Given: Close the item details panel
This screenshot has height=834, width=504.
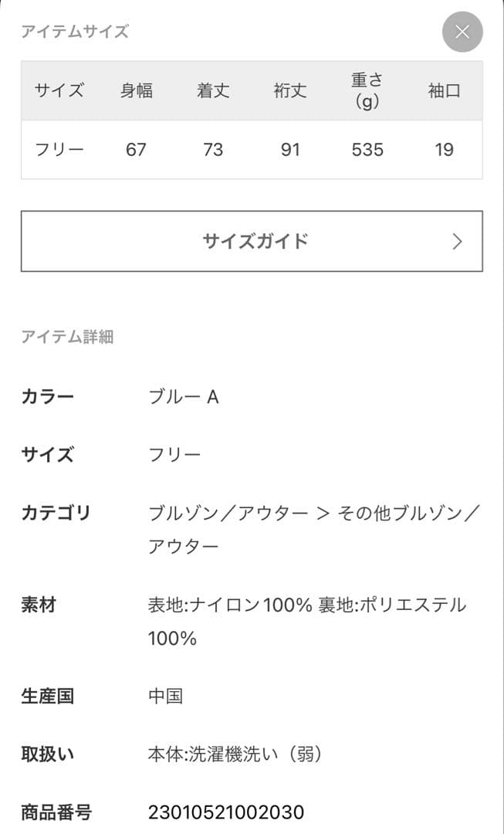Looking at the screenshot, I should tap(462, 32).
